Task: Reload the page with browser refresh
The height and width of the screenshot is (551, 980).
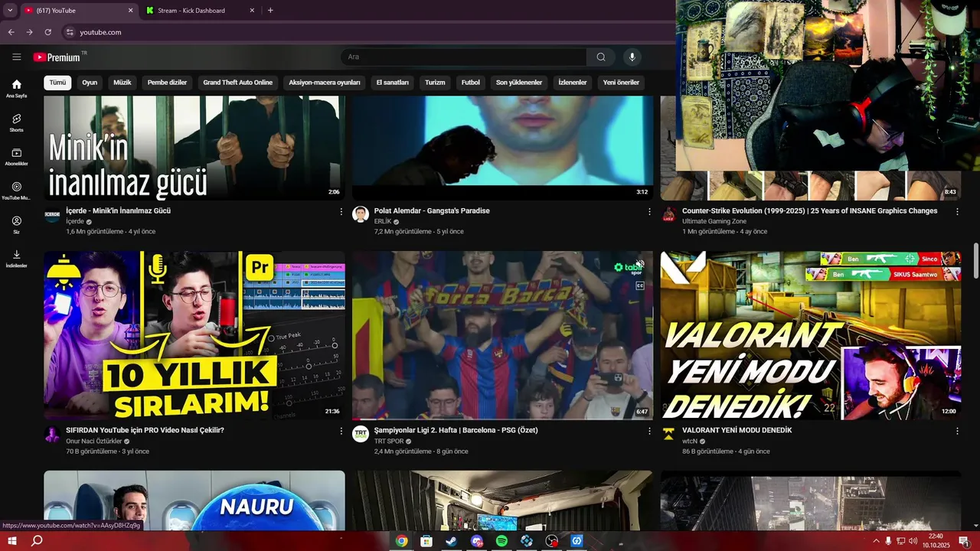Action: click(x=47, y=32)
